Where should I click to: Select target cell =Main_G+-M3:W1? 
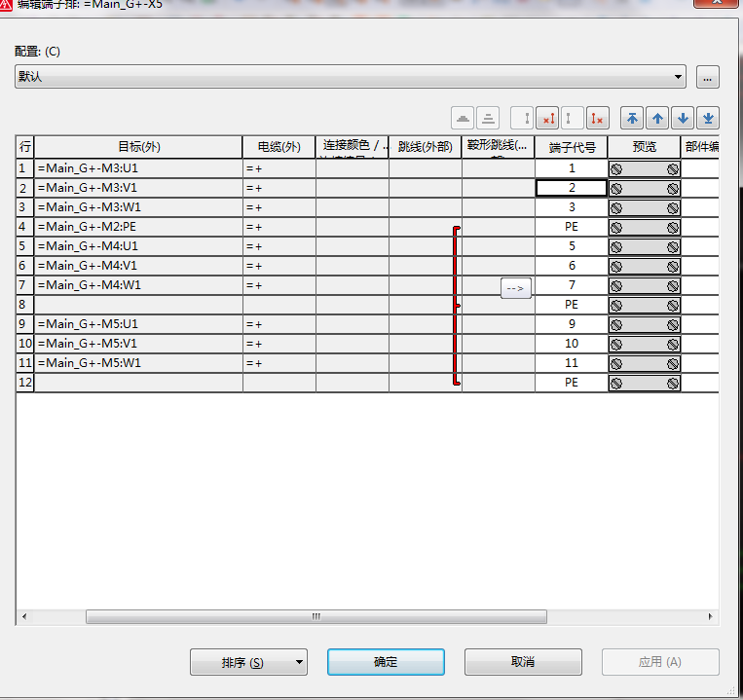click(x=138, y=207)
